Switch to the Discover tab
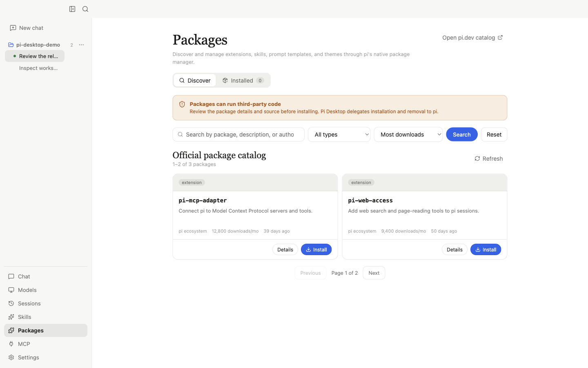The image size is (588, 368). 195,81
